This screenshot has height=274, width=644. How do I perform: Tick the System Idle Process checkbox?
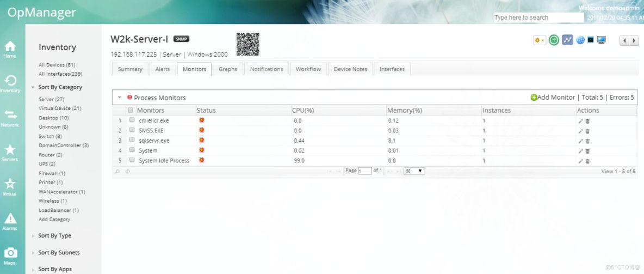pos(132,160)
